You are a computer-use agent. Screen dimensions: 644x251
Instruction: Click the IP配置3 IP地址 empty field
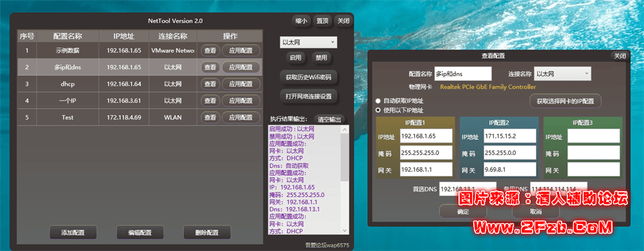tap(594, 136)
